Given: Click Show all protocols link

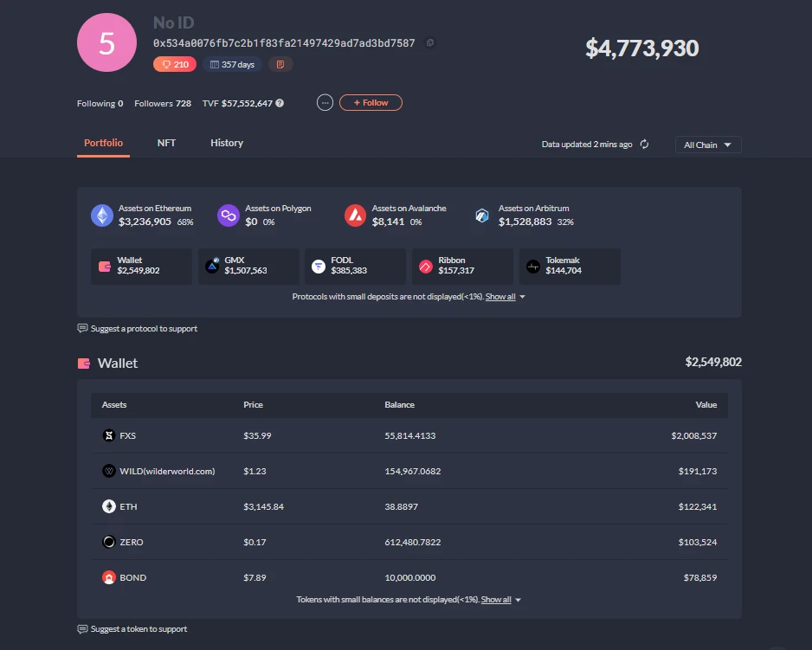Looking at the screenshot, I should tap(500, 297).
